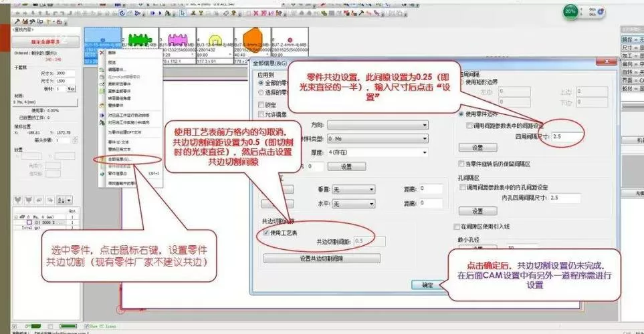The image size is (644, 334).
Task: Toggle the 允许镜像 checkbox
Action: pyautogui.click(x=261, y=114)
